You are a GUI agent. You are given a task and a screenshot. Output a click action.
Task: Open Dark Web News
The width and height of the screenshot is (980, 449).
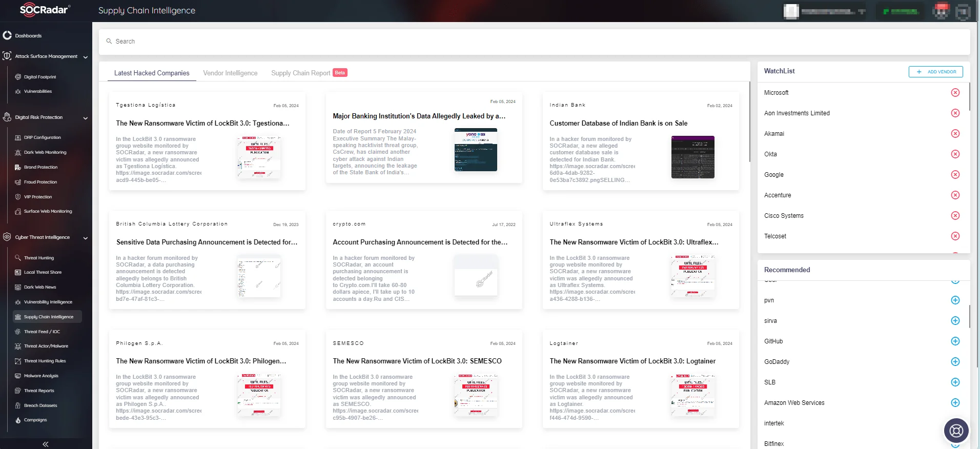[40, 287]
